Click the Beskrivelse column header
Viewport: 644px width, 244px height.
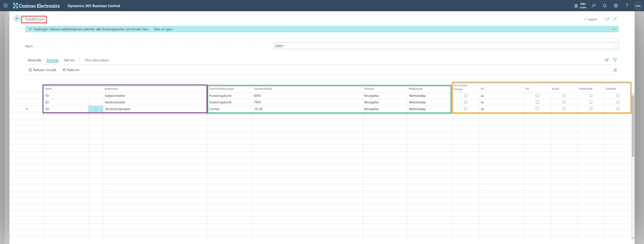pyautogui.click(x=111, y=89)
